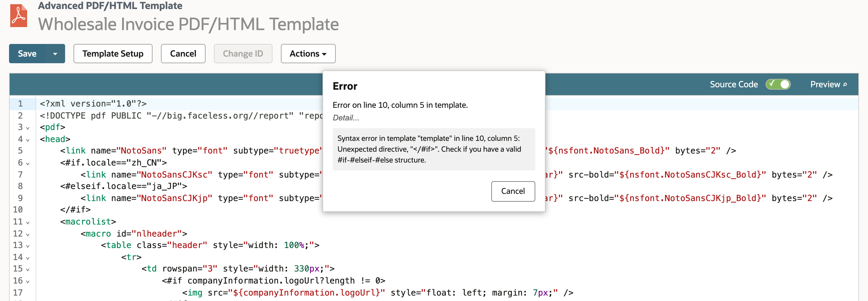Click the syntax error detail message box

(x=434, y=149)
